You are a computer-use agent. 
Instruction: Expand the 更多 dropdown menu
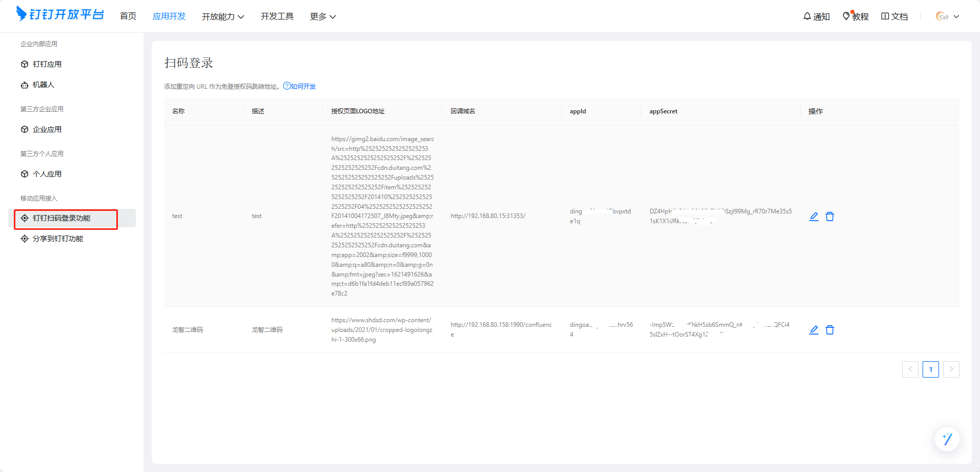322,16
